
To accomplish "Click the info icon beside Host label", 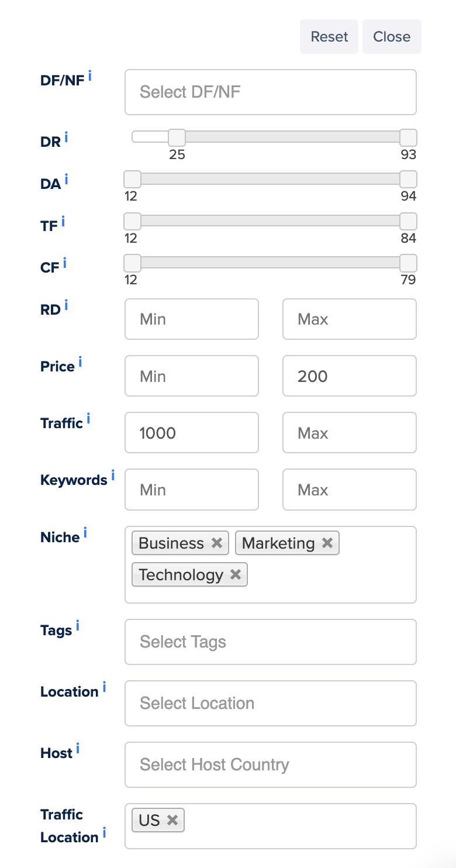I will click(x=78, y=749).
